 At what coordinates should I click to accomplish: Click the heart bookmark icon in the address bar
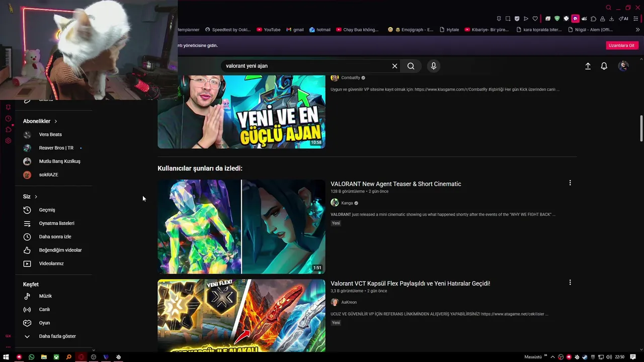point(535,19)
